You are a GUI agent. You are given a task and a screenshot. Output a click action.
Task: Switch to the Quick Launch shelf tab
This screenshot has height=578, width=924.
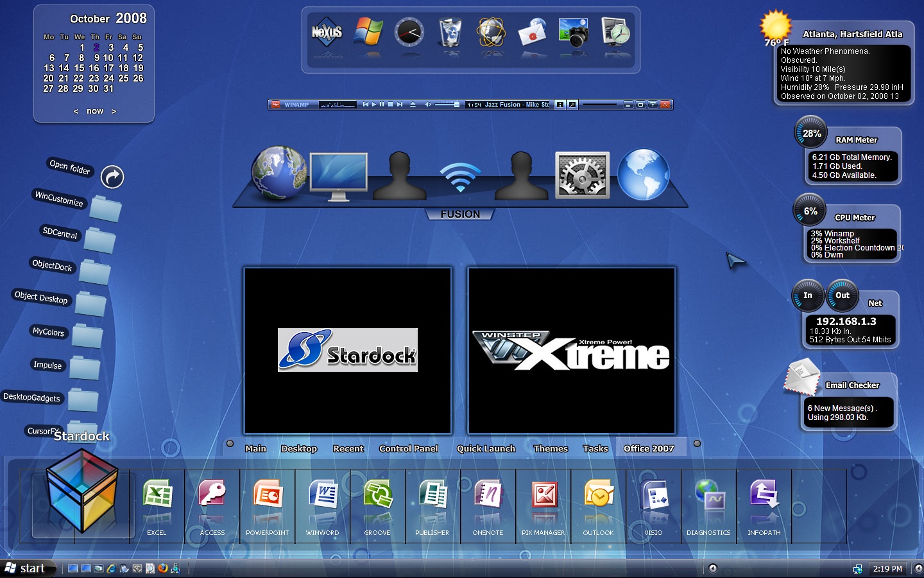(486, 448)
